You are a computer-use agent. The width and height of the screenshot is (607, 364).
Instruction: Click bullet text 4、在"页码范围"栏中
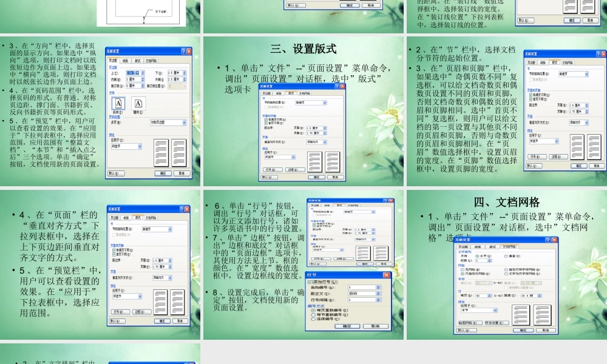pyautogui.click(x=52, y=101)
